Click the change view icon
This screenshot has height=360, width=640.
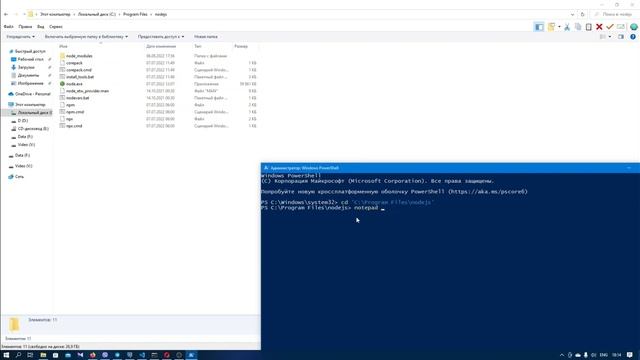pyautogui.click(x=603, y=37)
